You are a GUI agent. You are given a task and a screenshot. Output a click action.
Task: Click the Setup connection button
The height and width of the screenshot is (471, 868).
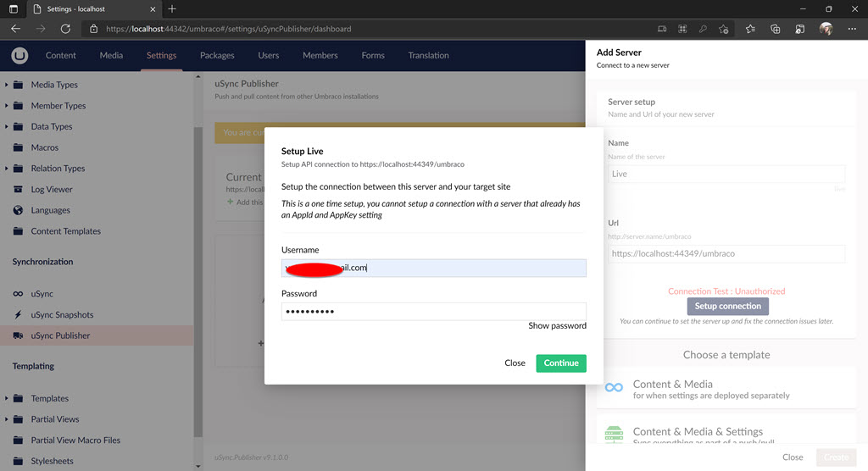727,306
